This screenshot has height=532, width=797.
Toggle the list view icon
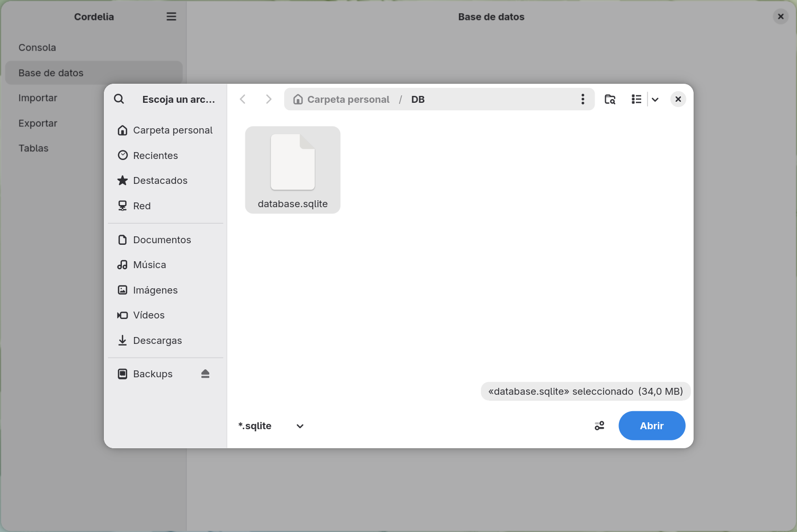click(x=636, y=99)
